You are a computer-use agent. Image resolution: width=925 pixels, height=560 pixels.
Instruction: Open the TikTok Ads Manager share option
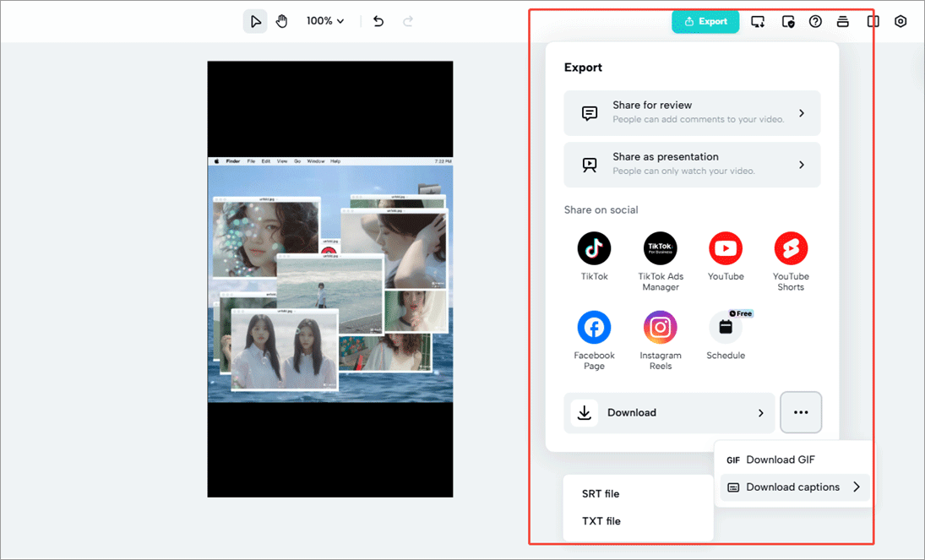coord(660,247)
